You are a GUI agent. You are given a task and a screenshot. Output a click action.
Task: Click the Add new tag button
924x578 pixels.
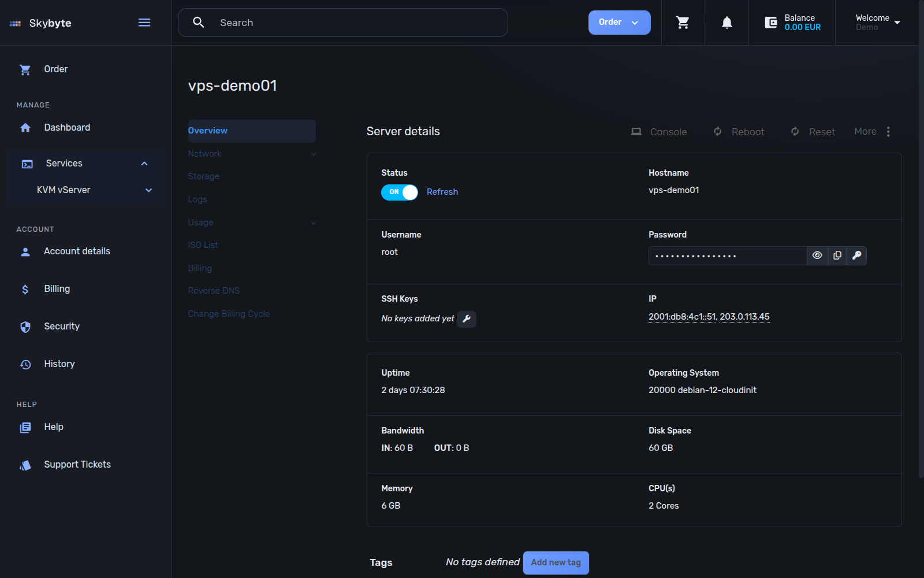click(556, 562)
